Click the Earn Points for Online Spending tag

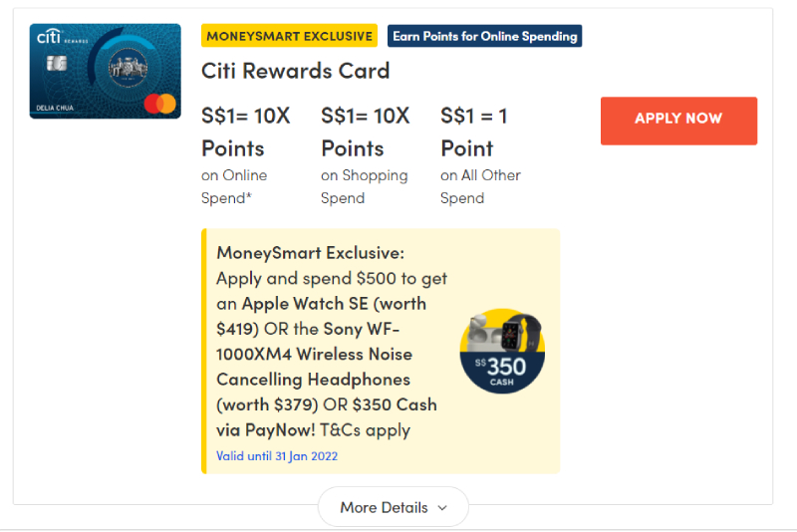point(484,36)
